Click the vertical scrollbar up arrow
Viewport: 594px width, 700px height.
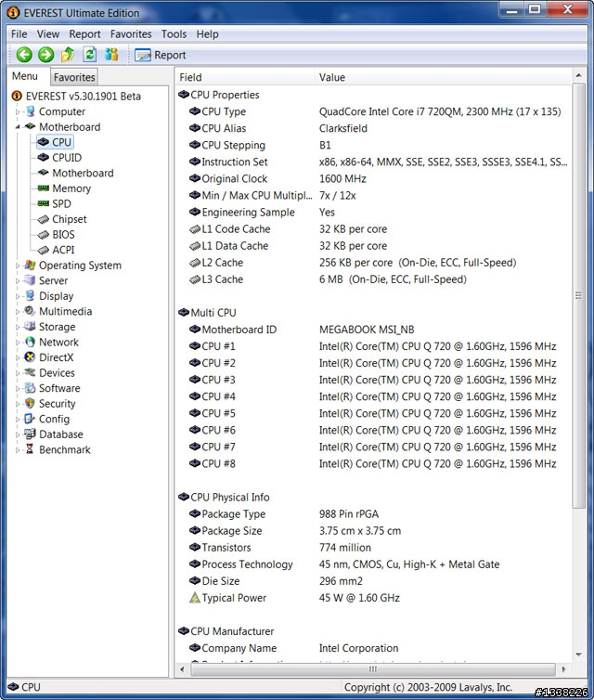579,75
